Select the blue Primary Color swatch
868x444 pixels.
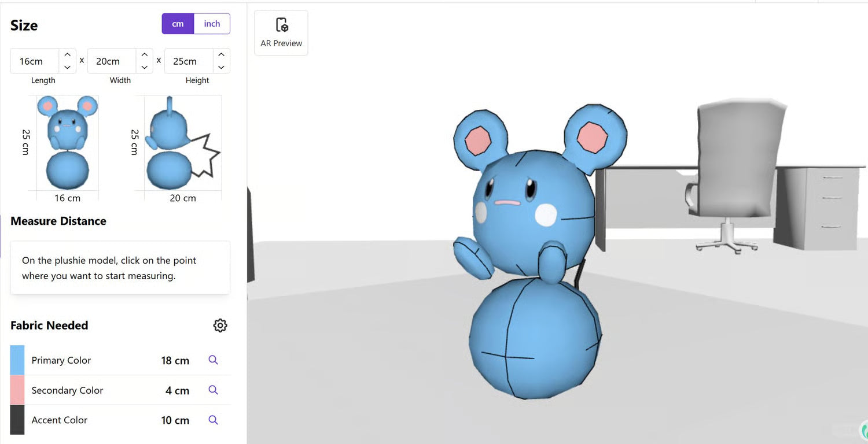click(17, 360)
